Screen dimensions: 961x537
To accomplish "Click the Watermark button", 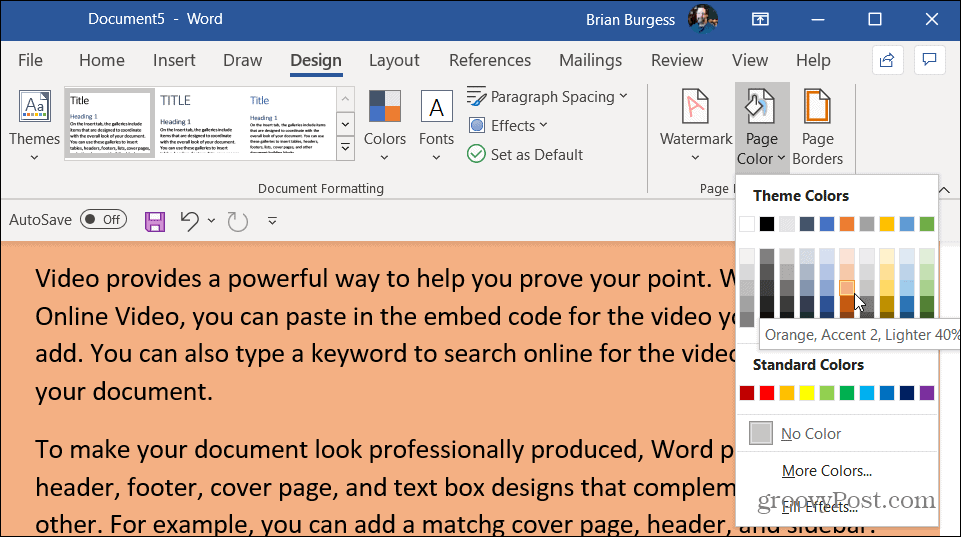I will pos(696,126).
